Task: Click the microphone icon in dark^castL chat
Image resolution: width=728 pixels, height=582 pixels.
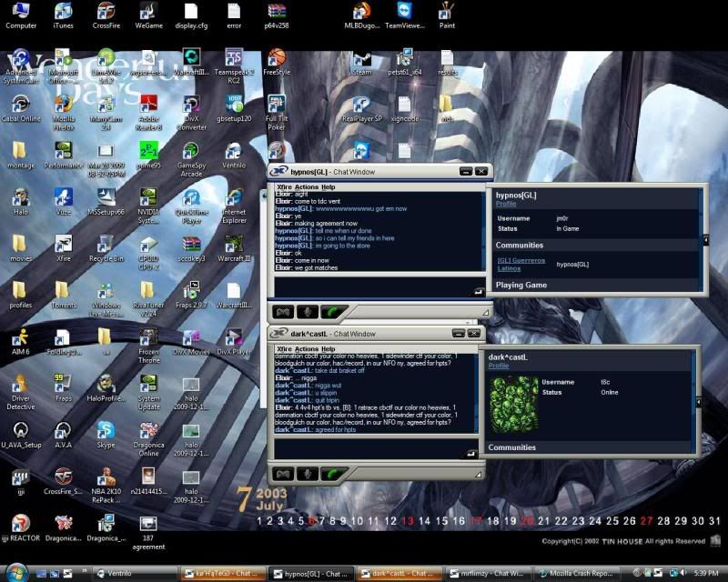Action: pyautogui.click(x=309, y=474)
